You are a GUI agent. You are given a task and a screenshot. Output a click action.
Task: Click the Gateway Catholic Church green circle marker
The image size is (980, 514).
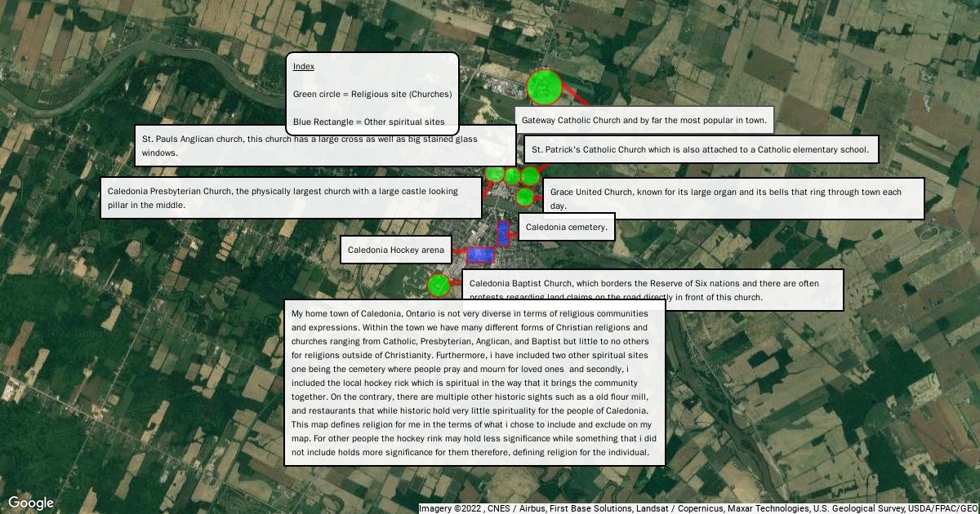click(x=543, y=87)
